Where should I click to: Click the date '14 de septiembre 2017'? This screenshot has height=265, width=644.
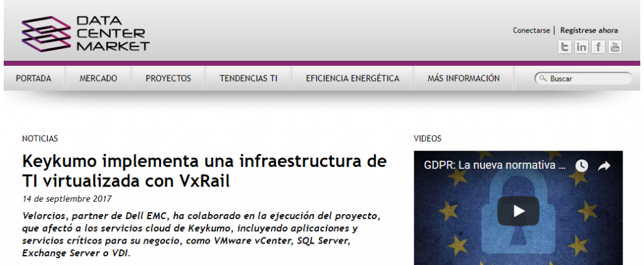tap(67, 199)
